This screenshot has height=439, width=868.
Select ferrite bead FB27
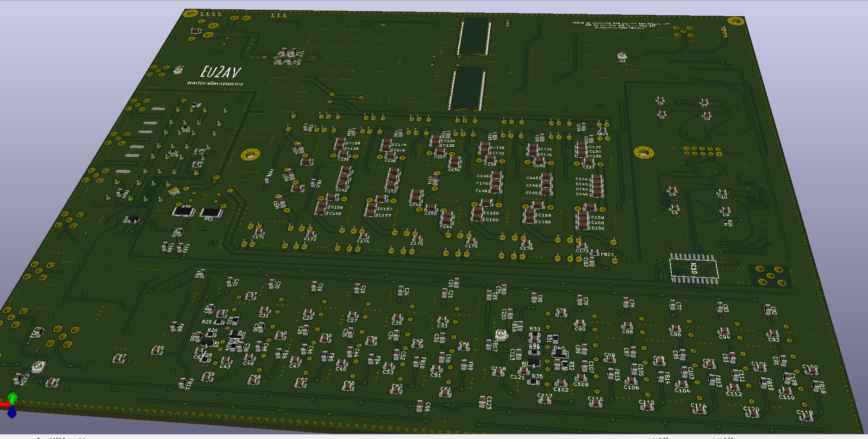[x=595, y=254]
